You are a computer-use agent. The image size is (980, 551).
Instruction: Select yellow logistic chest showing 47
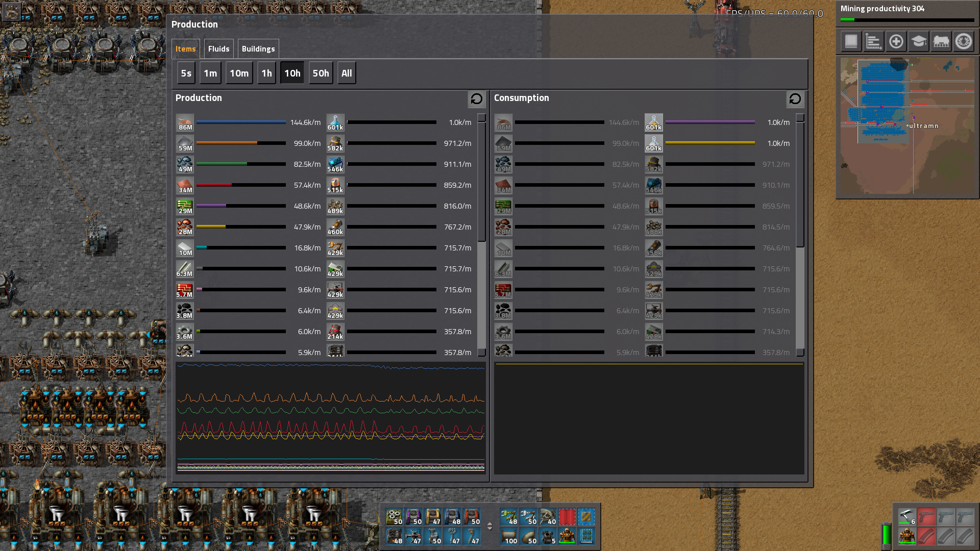433,517
